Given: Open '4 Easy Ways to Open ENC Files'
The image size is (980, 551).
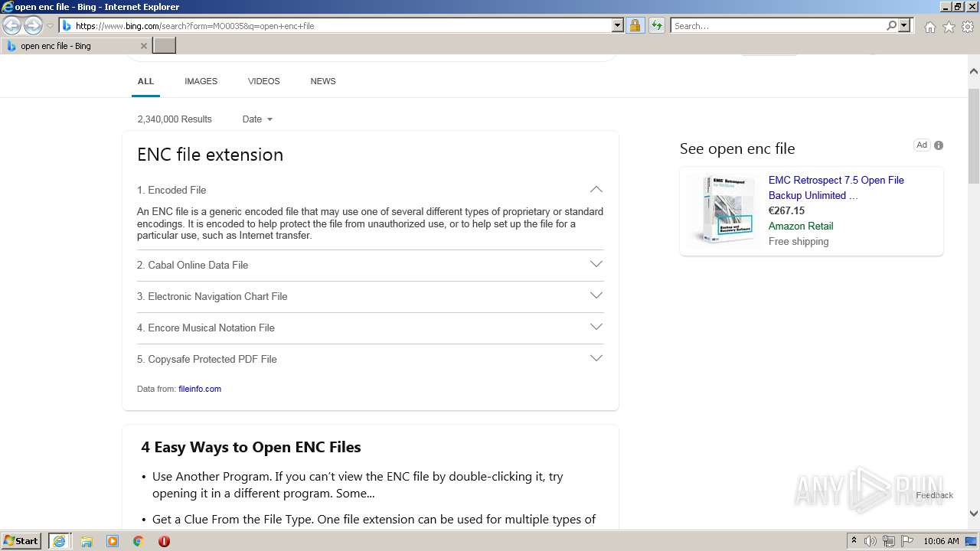Looking at the screenshot, I should pos(250,447).
